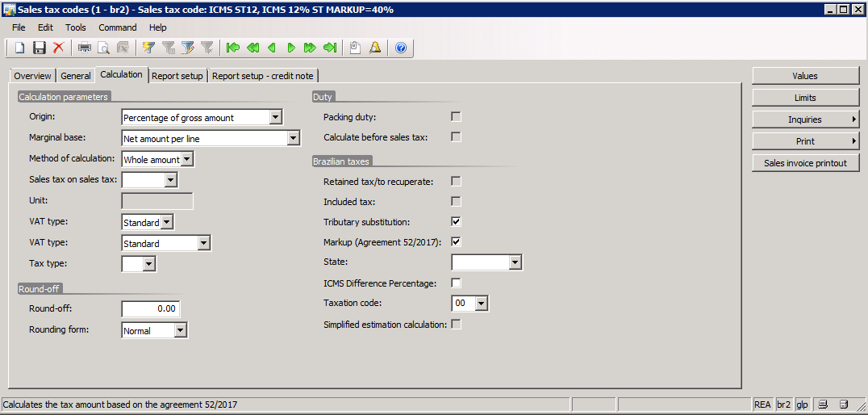Click the application icon in title bar
Viewport: 868px width, 415px height.
9,9
